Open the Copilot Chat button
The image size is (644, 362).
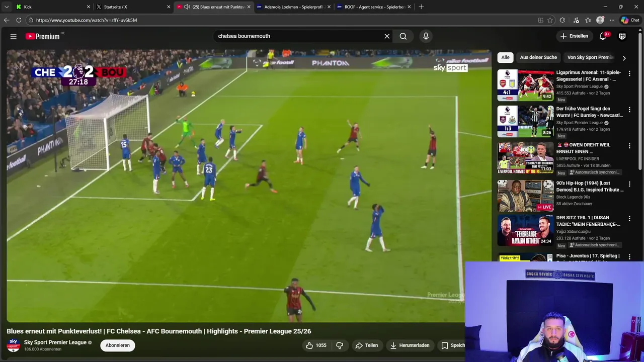tap(631, 20)
